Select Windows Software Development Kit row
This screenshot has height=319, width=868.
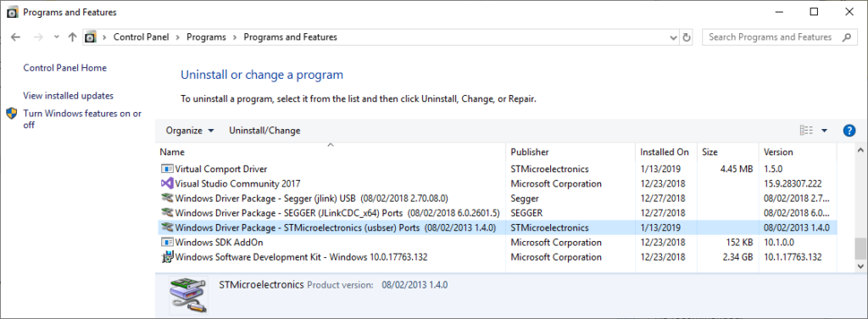click(x=497, y=257)
